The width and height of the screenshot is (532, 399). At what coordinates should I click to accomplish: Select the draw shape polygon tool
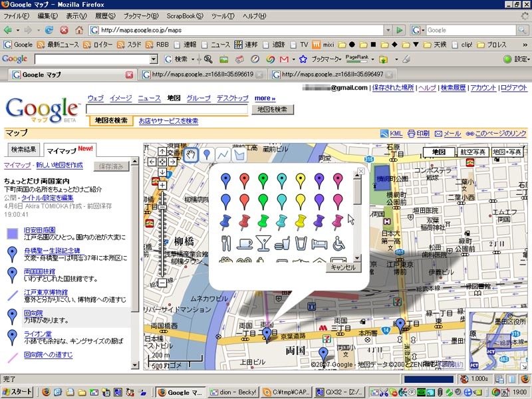[239, 155]
